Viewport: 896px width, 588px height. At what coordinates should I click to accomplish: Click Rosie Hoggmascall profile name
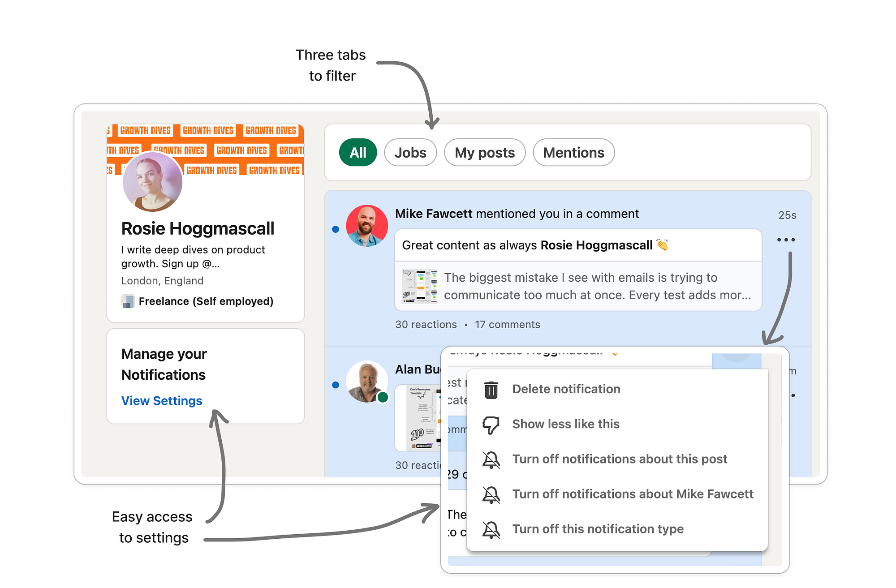pos(198,229)
